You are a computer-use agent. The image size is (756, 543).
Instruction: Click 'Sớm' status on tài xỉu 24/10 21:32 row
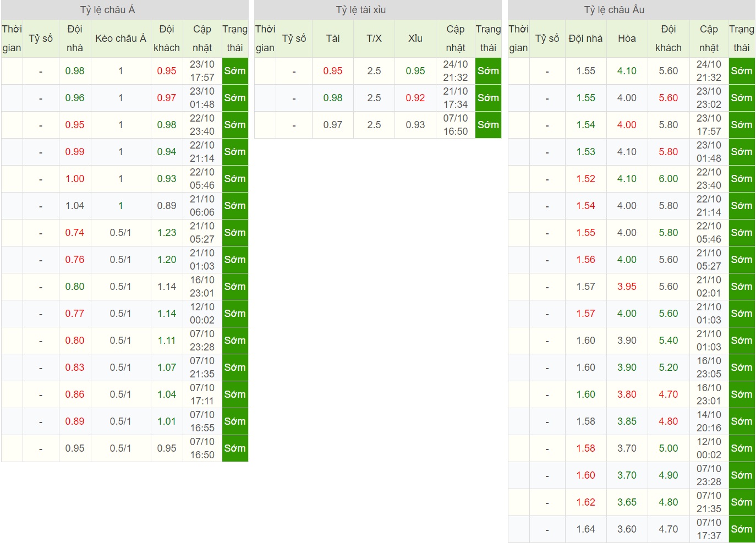488,71
